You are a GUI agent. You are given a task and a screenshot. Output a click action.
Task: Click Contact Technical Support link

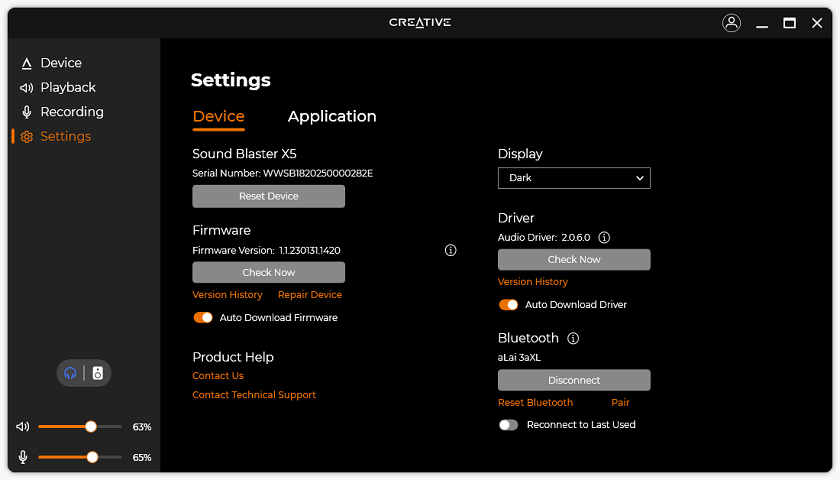tap(254, 395)
